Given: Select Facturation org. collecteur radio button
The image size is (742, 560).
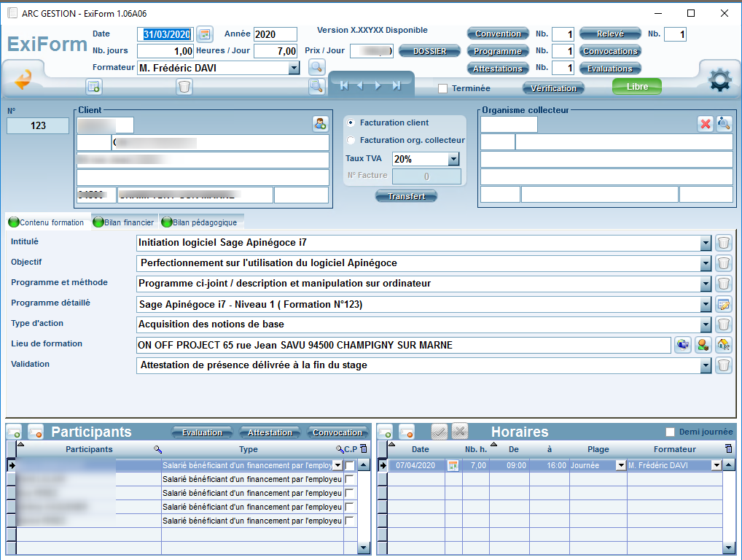Looking at the screenshot, I should pos(351,140).
